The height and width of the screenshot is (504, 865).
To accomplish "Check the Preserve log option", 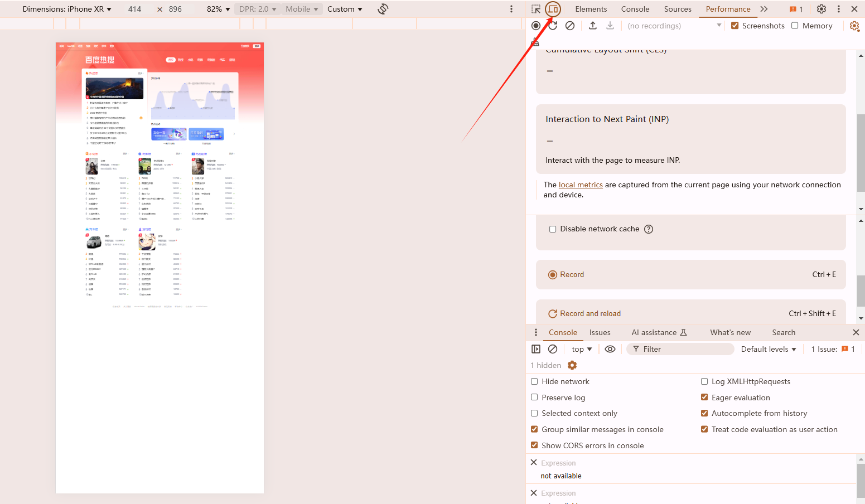I will (534, 398).
